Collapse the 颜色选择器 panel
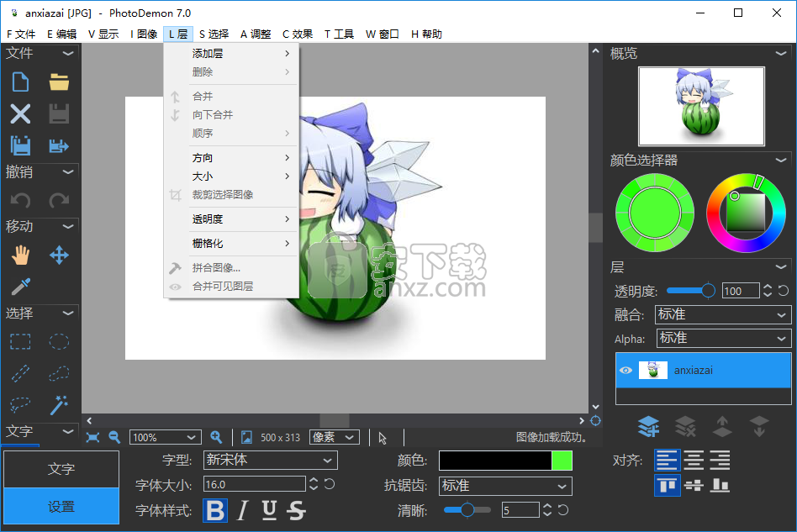 click(781, 160)
